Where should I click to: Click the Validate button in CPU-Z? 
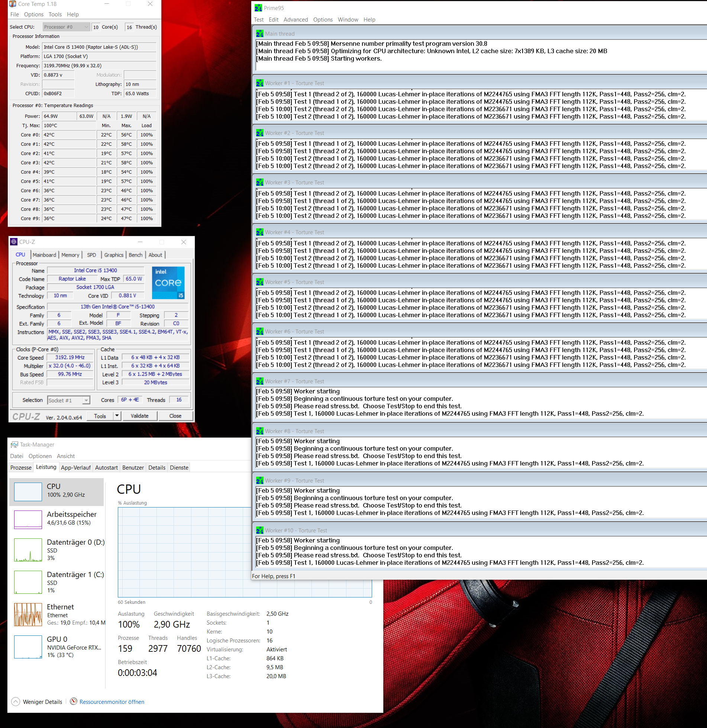click(x=139, y=416)
